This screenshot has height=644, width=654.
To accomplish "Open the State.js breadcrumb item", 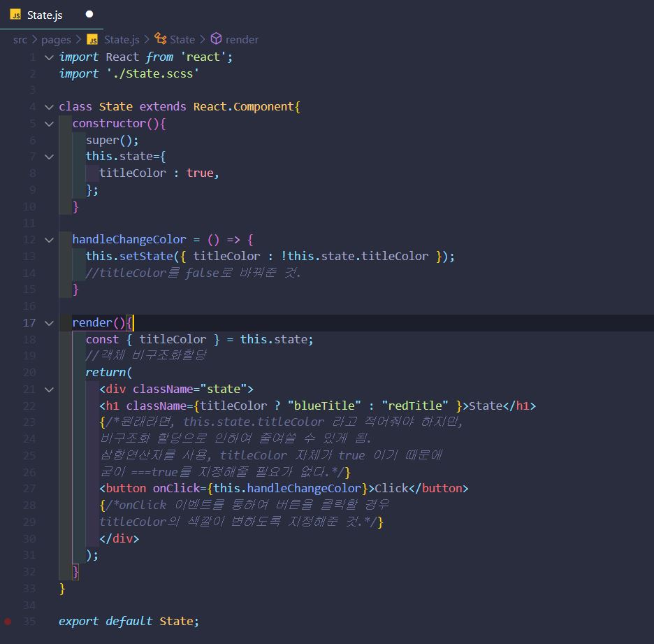I will pyautogui.click(x=122, y=40).
